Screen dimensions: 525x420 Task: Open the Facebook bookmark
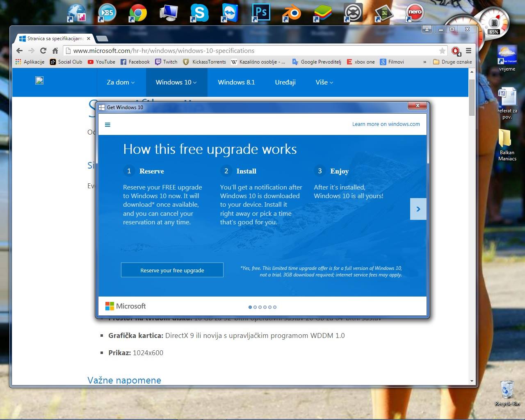[135, 62]
